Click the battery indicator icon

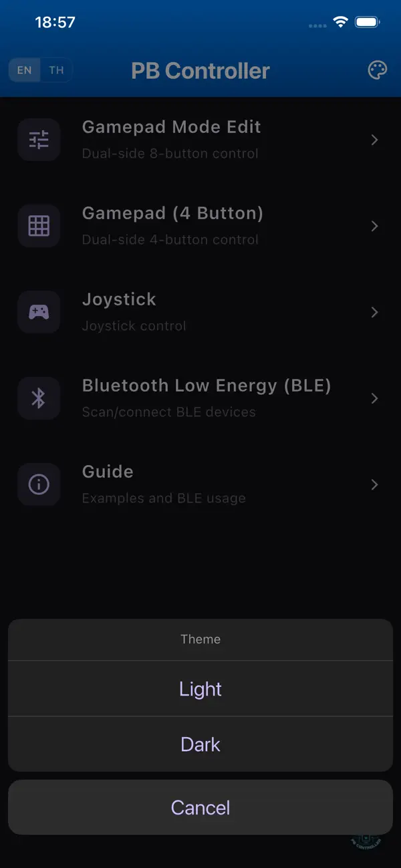click(367, 21)
